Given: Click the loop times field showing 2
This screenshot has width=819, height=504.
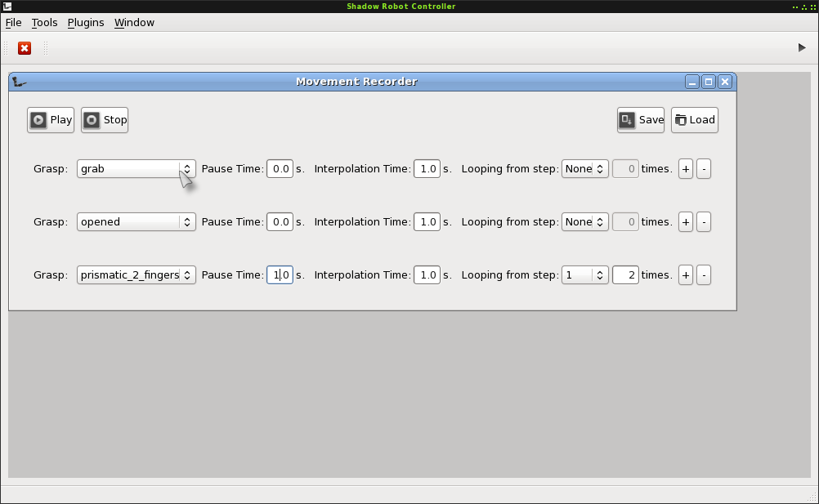Looking at the screenshot, I should point(625,275).
